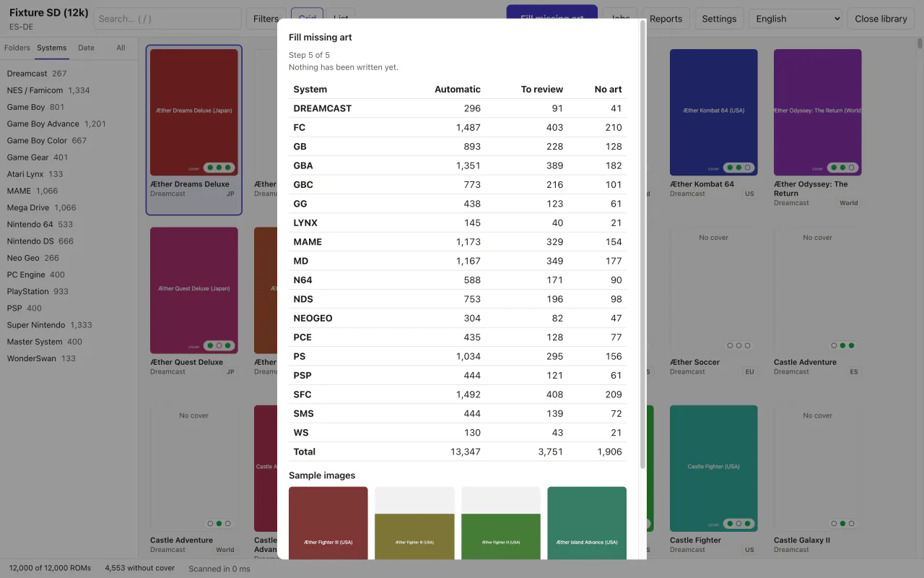Open the Æther Quest Deluxe cover thumbnail
This screenshot has height=578, width=924.
(x=194, y=290)
